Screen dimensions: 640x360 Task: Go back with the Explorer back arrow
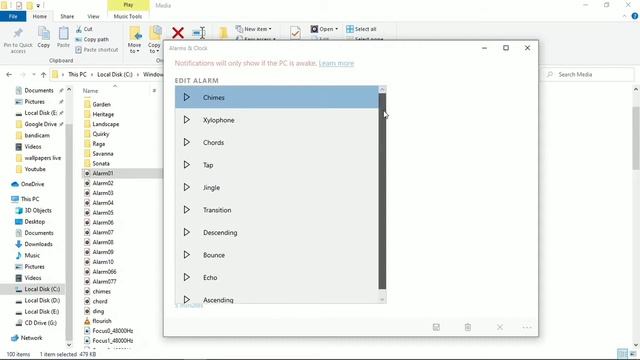tap(9, 74)
